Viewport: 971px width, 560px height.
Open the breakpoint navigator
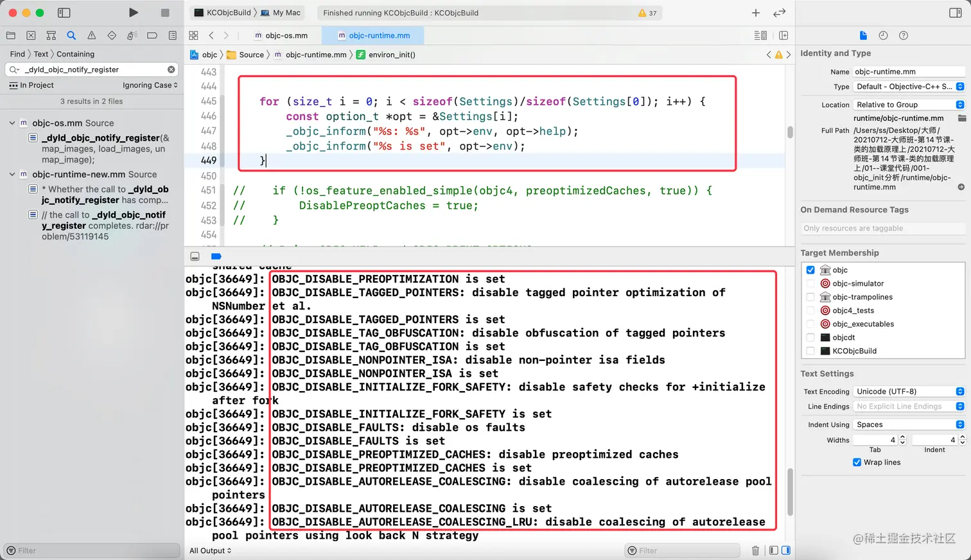coord(152,36)
